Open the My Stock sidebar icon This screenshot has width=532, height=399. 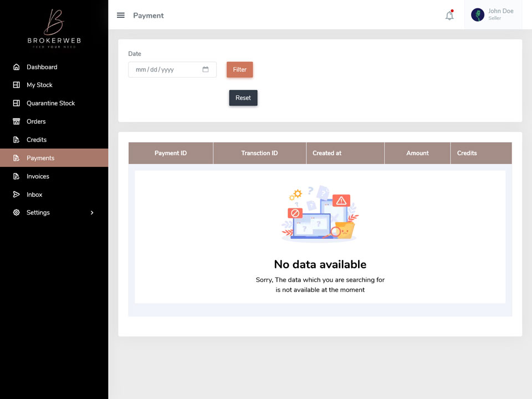coord(16,85)
